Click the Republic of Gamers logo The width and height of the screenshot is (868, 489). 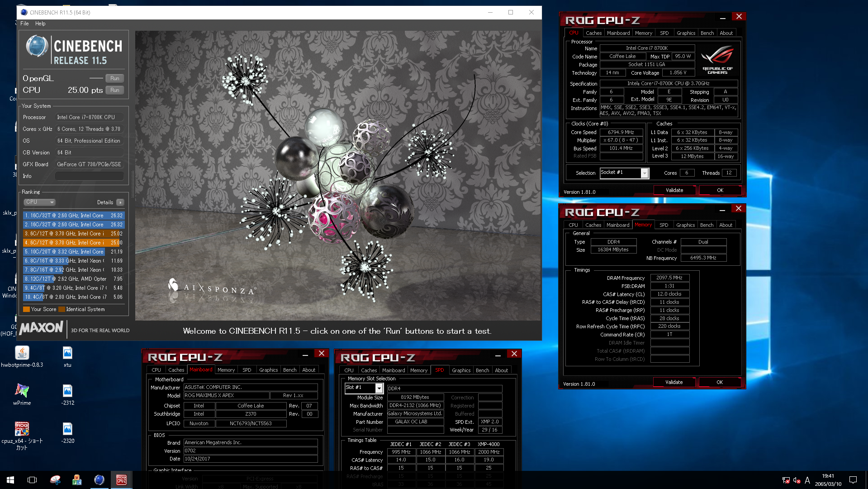[717, 60]
